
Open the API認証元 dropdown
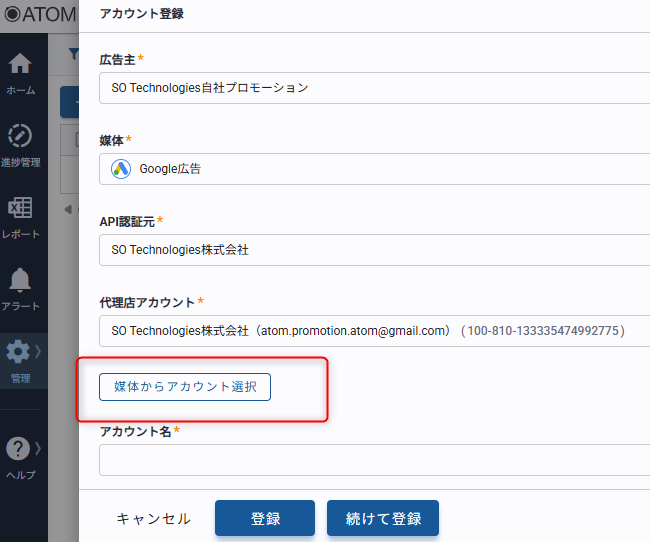tap(375, 250)
